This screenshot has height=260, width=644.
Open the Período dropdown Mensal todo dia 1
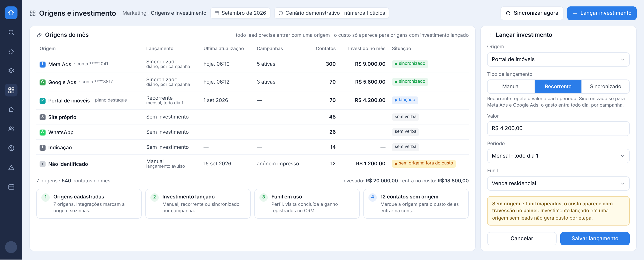(x=558, y=156)
